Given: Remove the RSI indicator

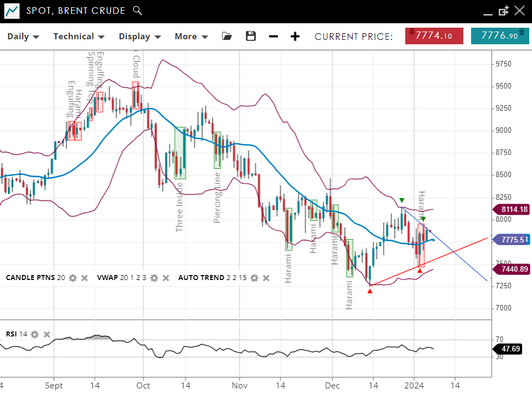Looking at the screenshot, I should 47,334.
